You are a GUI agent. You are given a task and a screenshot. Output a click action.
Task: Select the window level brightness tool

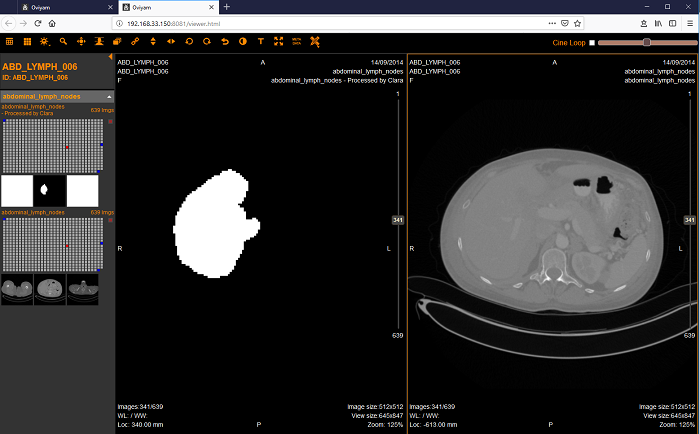44,42
